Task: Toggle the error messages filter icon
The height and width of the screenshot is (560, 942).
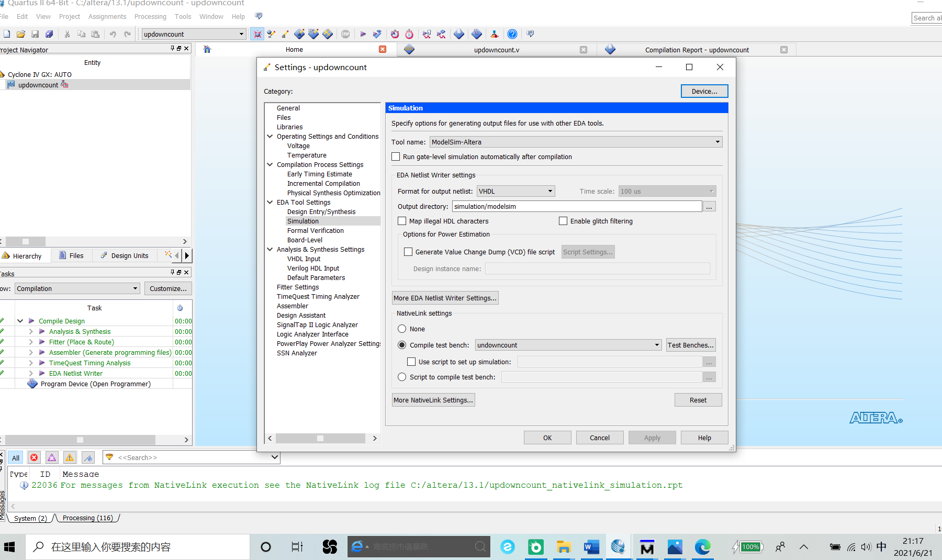Action: [x=34, y=457]
